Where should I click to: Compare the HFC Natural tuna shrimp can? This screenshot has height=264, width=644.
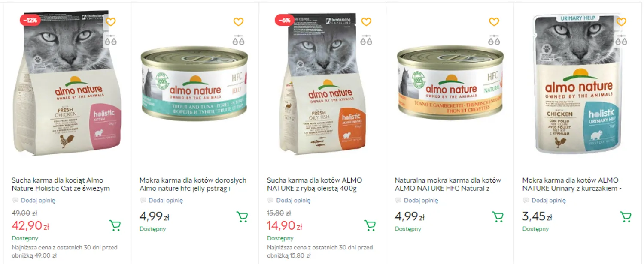(x=494, y=40)
